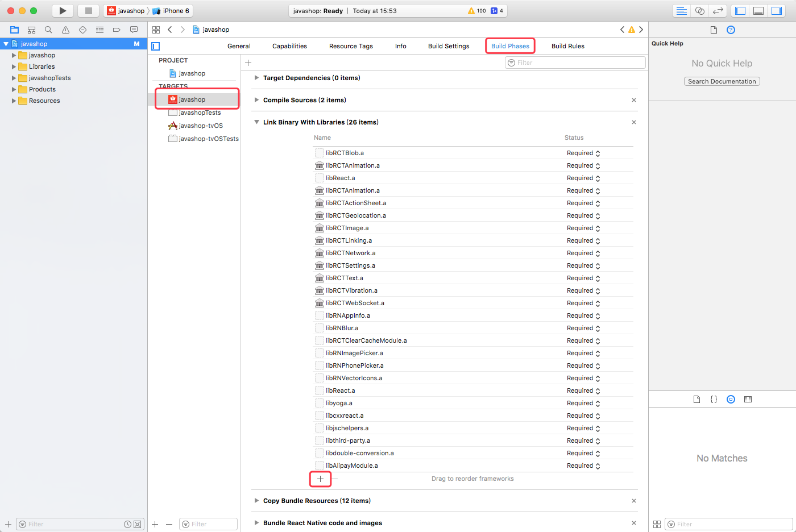
Task: Change Required status for libRCTBlob.a
Action: [x=583, y=153]
